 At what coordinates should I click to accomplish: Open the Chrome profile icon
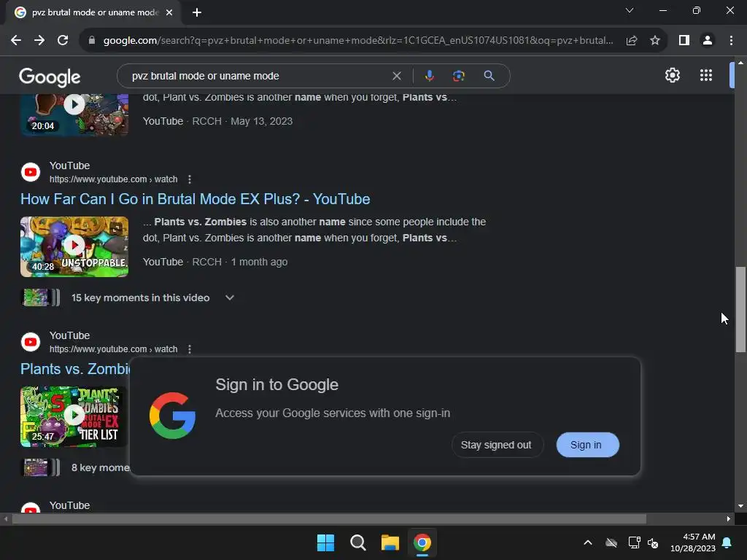point(708,41)
